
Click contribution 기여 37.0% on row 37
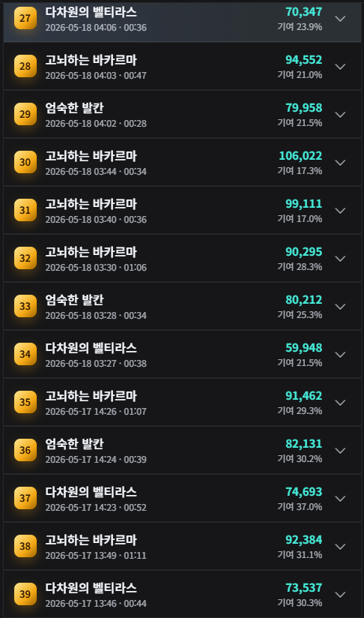coord(300,507)
